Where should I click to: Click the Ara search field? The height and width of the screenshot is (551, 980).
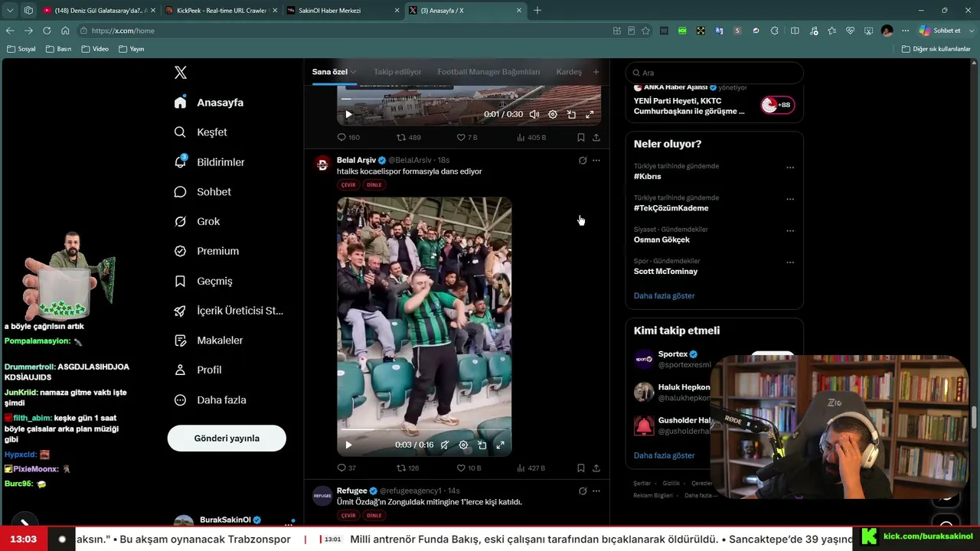[x=714, y=73]
